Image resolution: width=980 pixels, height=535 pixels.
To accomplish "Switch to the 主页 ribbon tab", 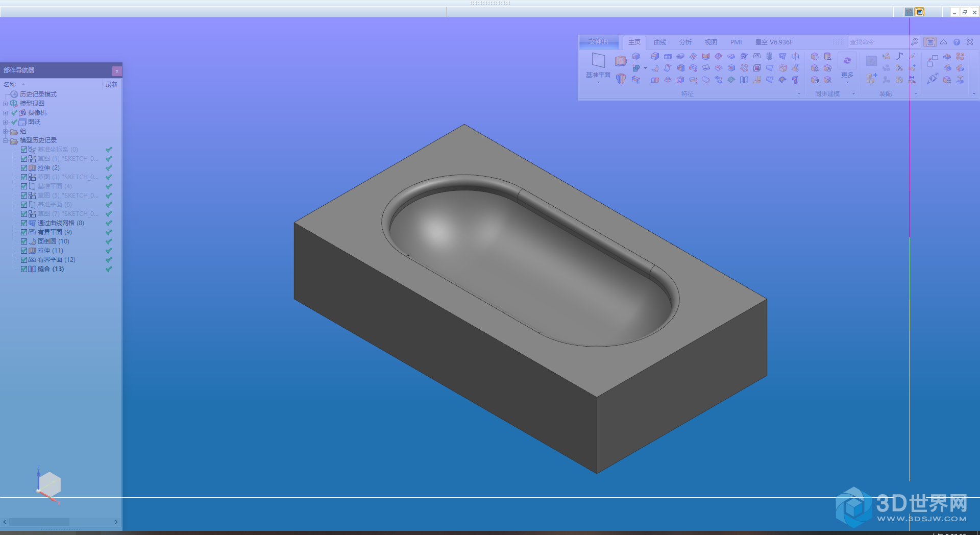I will [634, 42].
